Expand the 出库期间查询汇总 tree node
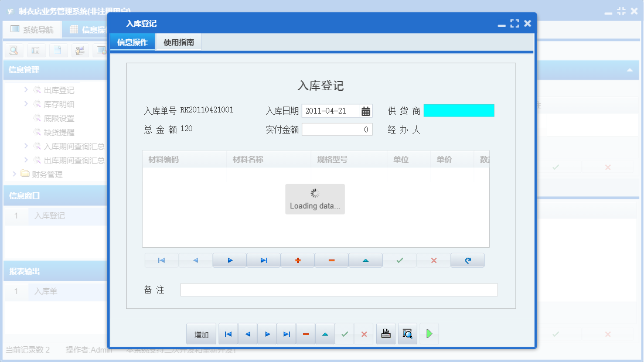 pos(26,160)
